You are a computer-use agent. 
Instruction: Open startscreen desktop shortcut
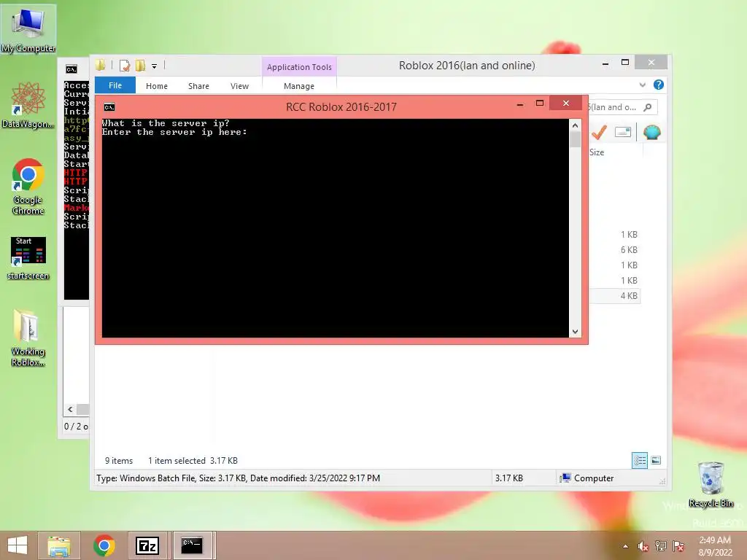(x=28, y=258)
